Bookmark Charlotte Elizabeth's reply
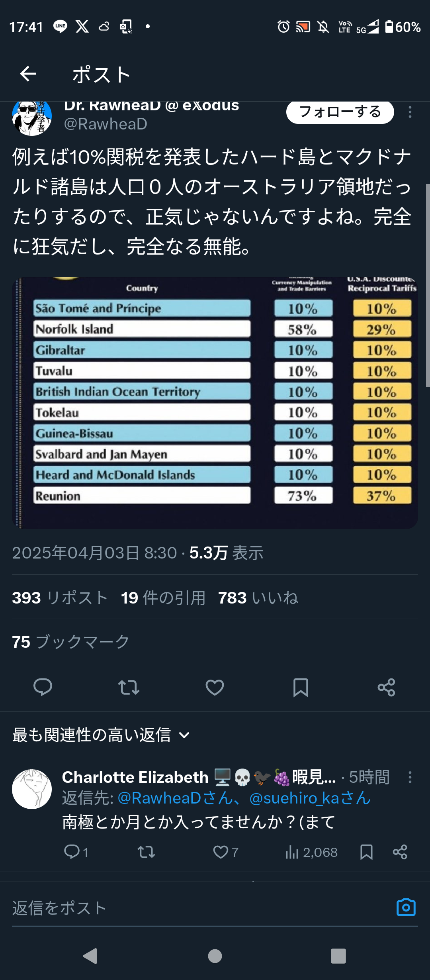430x980 pixels. pos(366,852)
